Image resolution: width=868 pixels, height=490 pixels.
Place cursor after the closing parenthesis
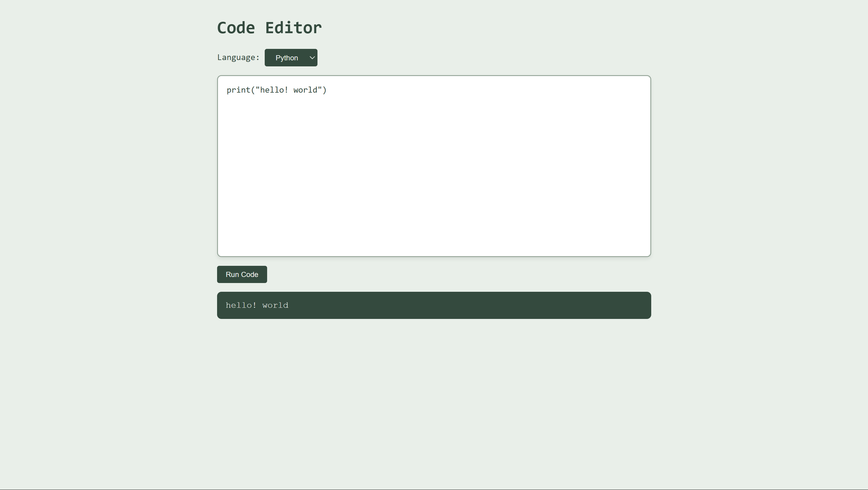[327, 90]
